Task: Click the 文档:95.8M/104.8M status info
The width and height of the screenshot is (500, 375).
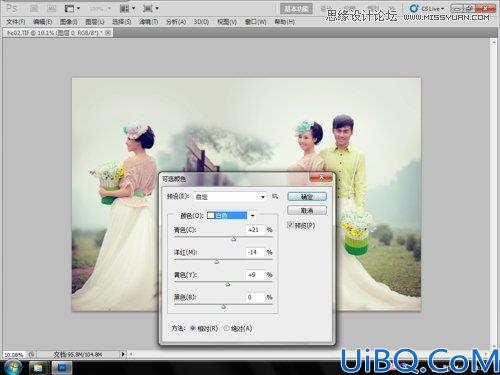Action: [x=78, y=354]
